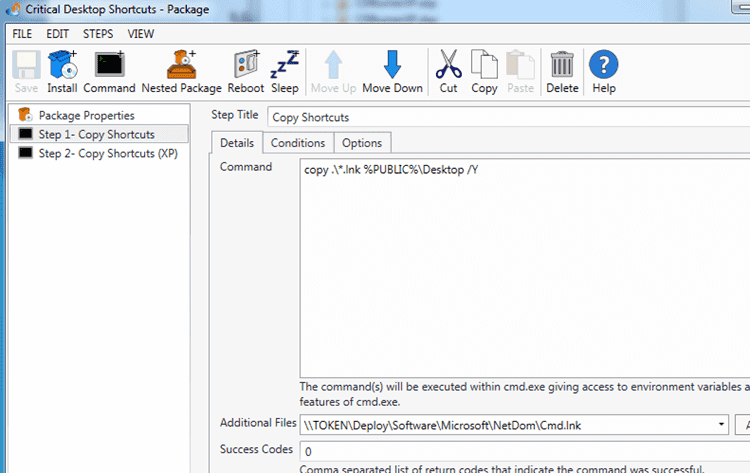Open the VIEW menu

click(141, 34)
